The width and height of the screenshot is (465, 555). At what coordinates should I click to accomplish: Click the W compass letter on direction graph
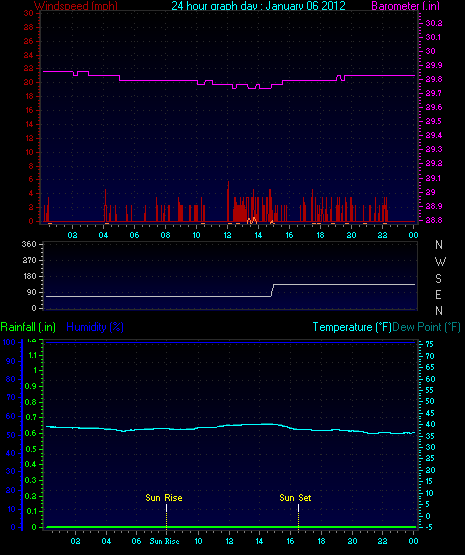point(440,262)
